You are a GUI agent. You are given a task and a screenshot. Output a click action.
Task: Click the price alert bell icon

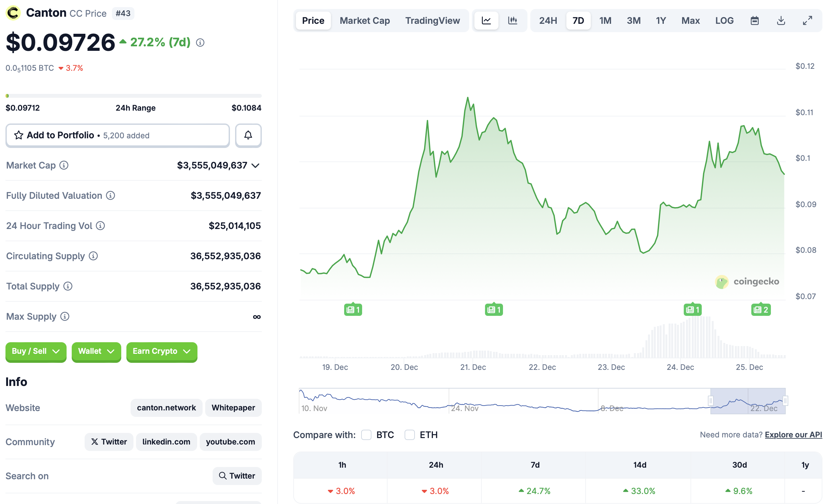248,135
